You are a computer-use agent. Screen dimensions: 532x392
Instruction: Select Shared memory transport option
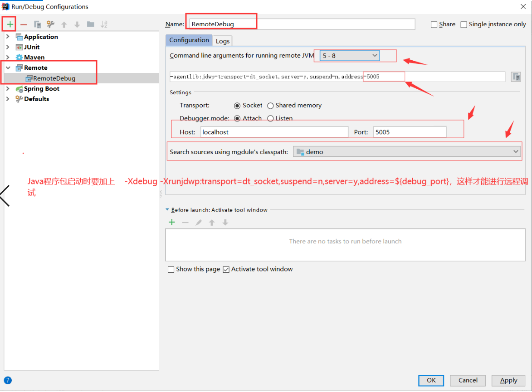click(270, 106)
